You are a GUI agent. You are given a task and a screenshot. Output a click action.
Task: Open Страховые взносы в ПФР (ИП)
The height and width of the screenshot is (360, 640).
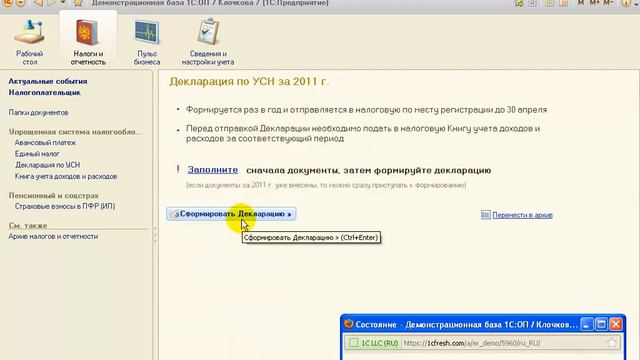click(x=65, y=207)
